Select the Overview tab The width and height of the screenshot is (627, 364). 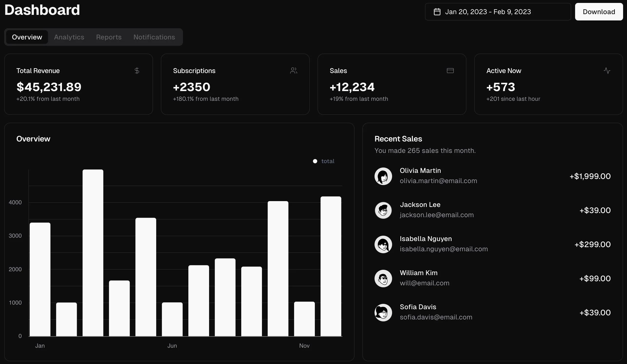tap(27, 37)
